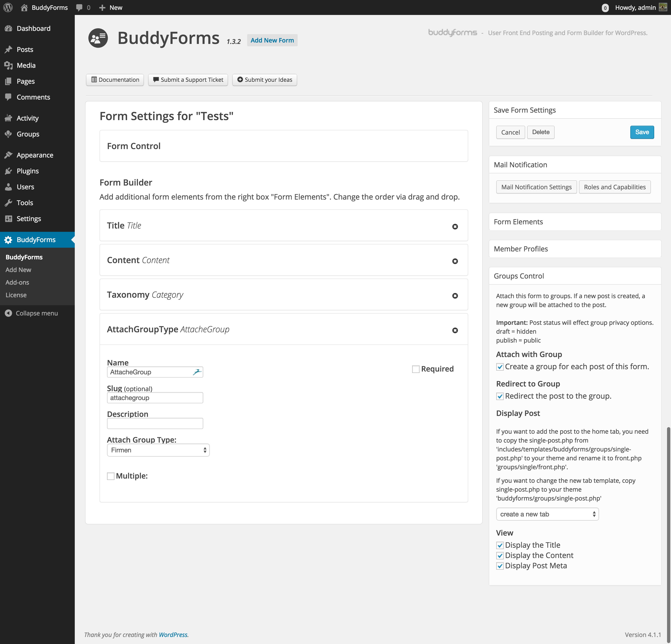The image size is (671, 644).
Task: Click Submit a Support Ticket
Action: tap(188, 80)
